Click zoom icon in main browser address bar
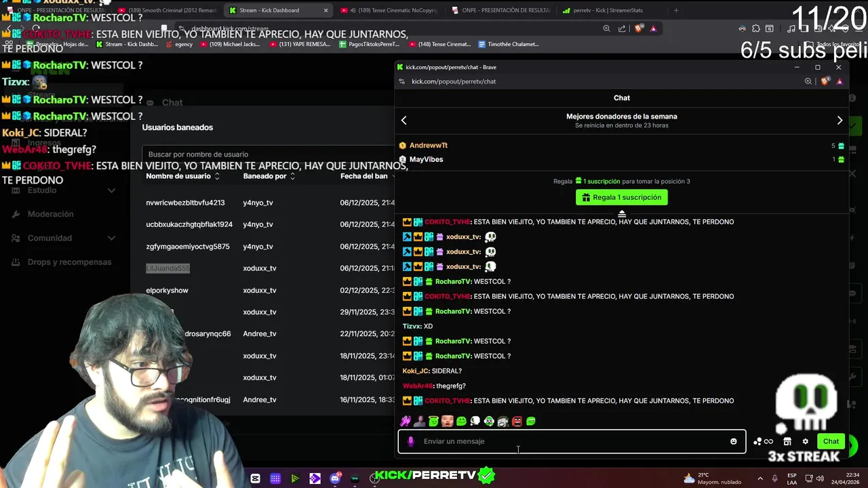Viewport: 868px width, 488px height. point(606,28)
